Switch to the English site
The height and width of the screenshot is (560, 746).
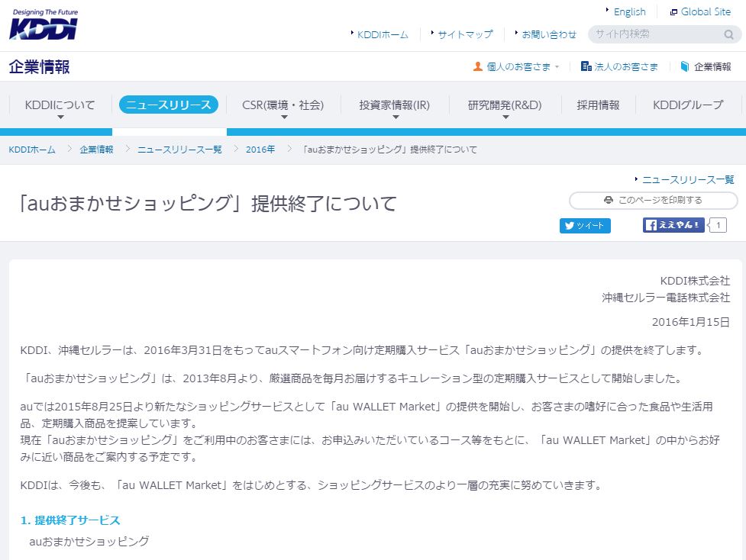tap(629, 12)
